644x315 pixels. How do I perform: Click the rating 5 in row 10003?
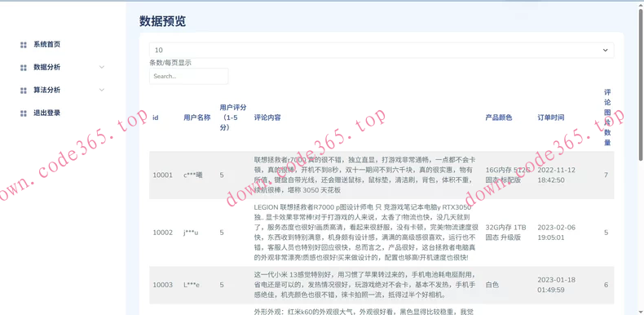(222, 285)
